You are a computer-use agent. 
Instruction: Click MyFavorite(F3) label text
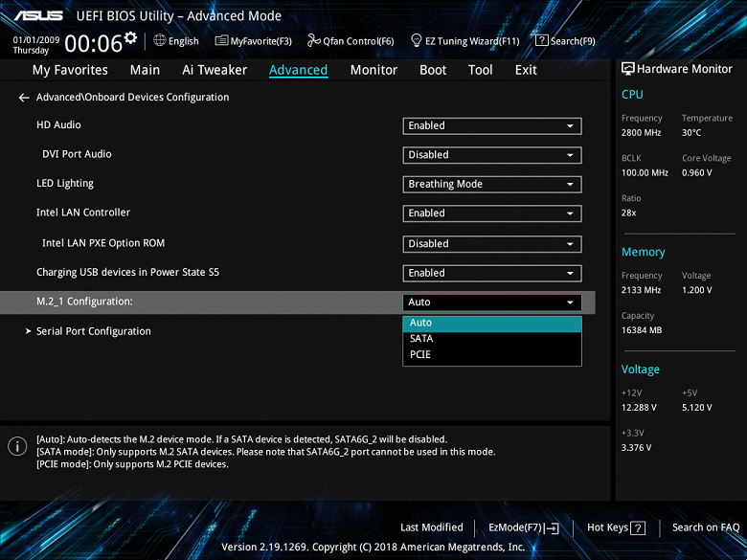(x=261, y=41)
